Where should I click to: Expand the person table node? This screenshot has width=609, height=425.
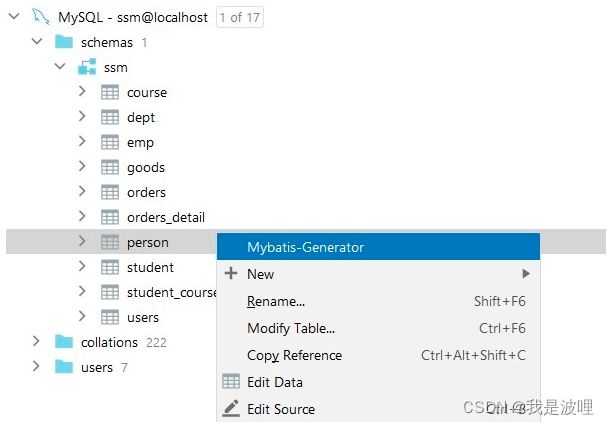tap(82, 241)
